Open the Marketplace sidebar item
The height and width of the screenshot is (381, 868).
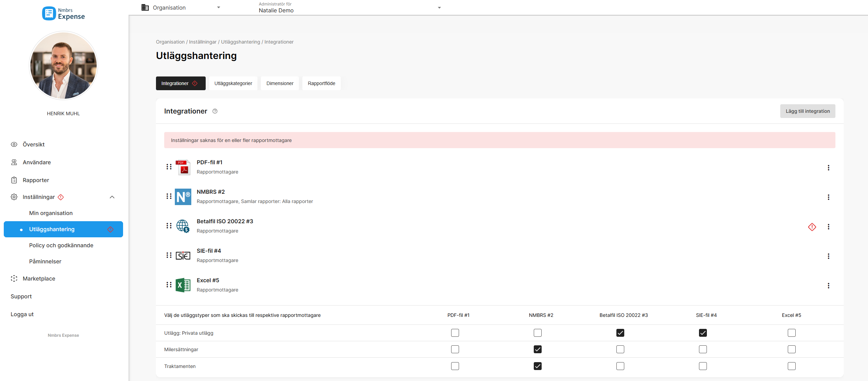pos(39,278)
